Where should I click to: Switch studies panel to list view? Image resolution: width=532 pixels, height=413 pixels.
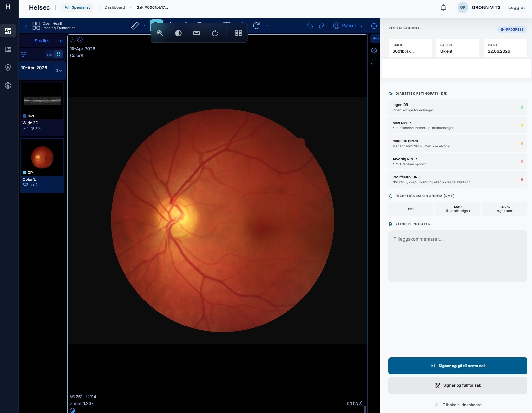[x=49, y=54]
